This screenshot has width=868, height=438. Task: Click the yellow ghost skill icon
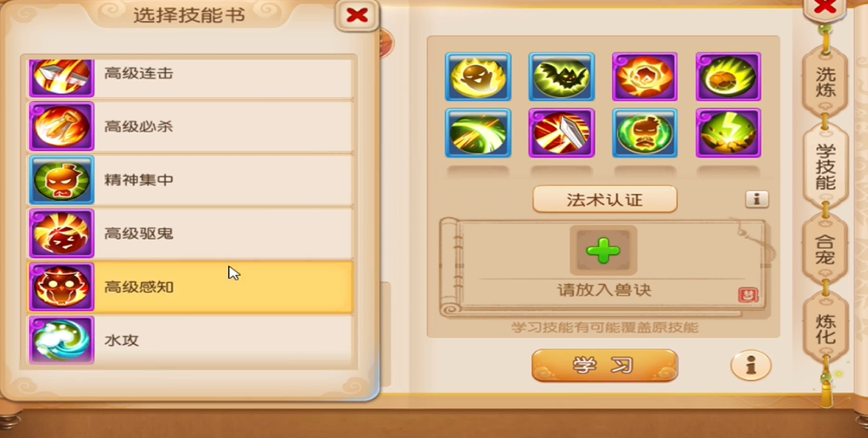(x=479, y=77)
